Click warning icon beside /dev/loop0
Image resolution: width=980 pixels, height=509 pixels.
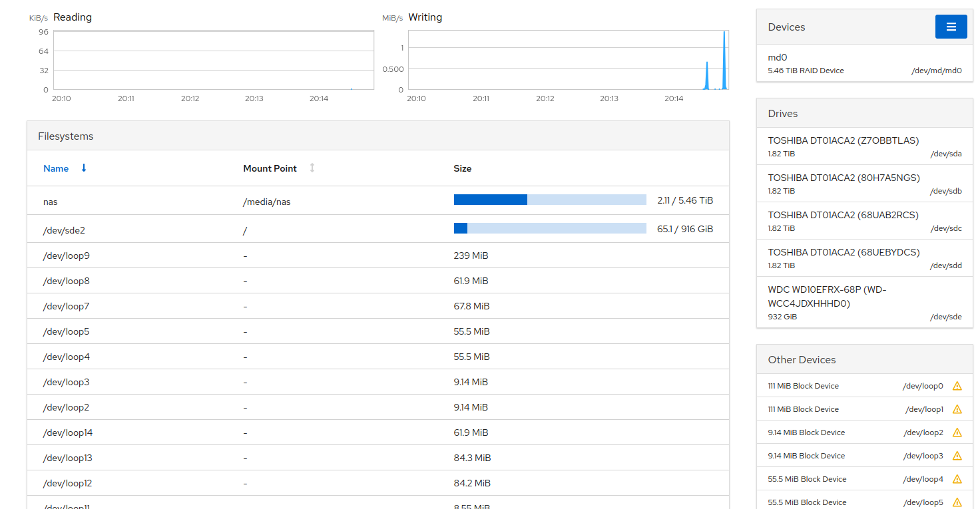tap(957, 386)
